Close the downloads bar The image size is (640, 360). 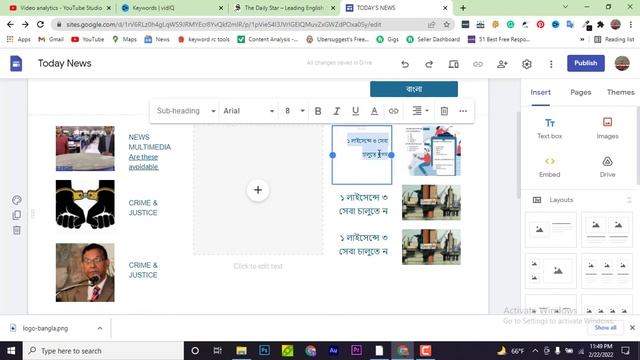point(632,328)
